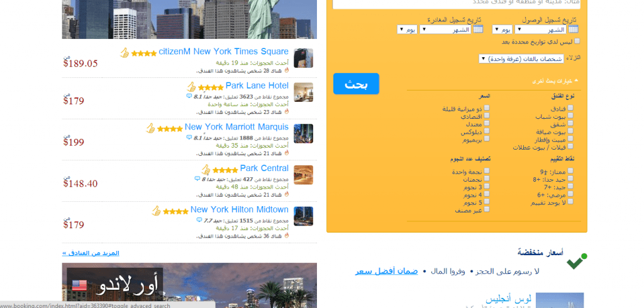Open the 'المزيد من الفنادق' link
Viewport: 644px width, 308px height.
pos(91,253)
